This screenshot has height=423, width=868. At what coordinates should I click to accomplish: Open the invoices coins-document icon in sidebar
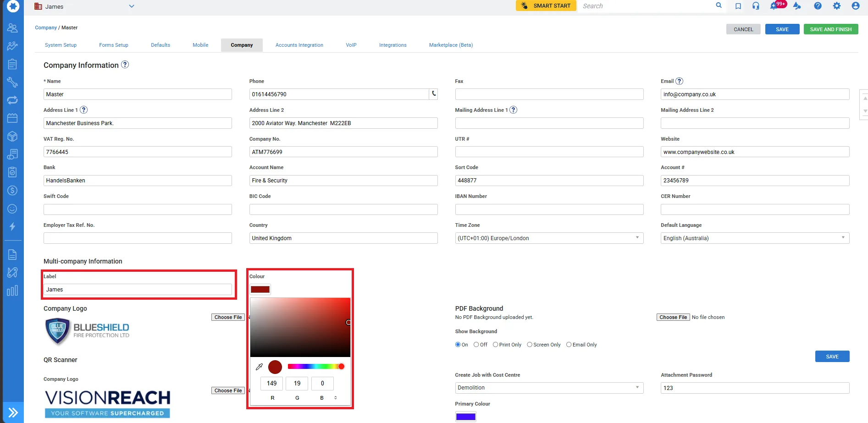point(12,154)
